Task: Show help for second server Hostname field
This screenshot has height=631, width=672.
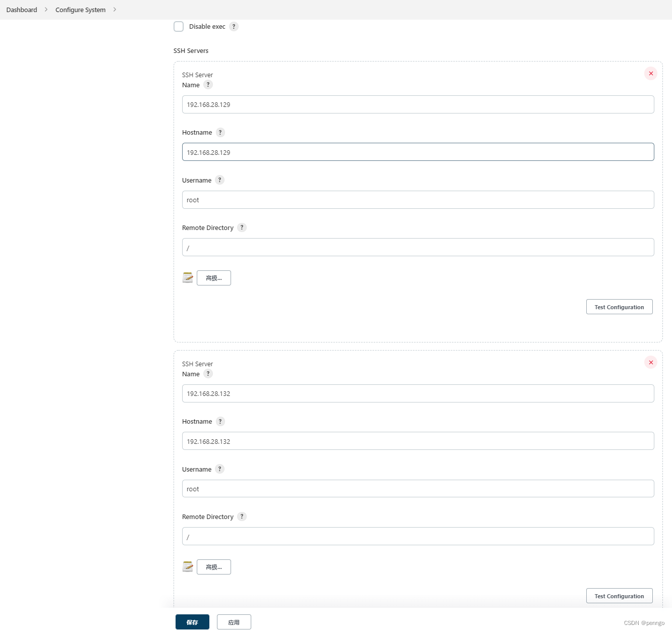Action: 220,421
